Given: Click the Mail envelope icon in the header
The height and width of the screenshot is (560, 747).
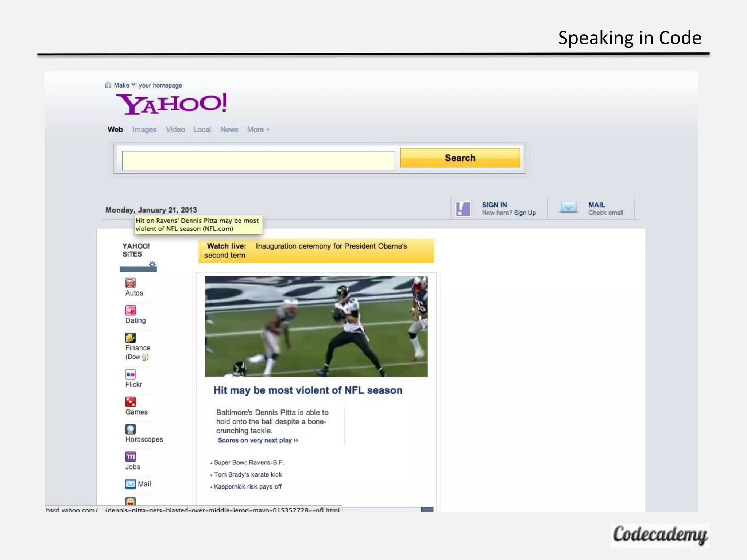Looking at the screenshot, I should point(568,207).
